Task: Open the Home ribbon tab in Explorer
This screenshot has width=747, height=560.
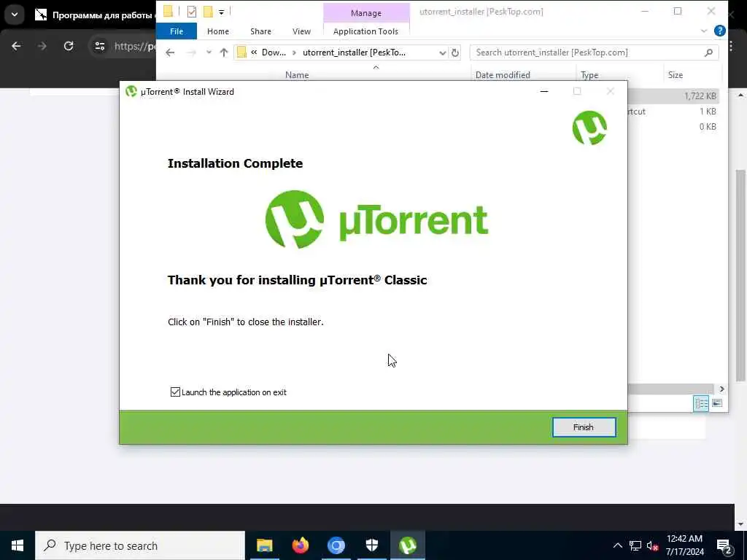Action: click(217, 31)
